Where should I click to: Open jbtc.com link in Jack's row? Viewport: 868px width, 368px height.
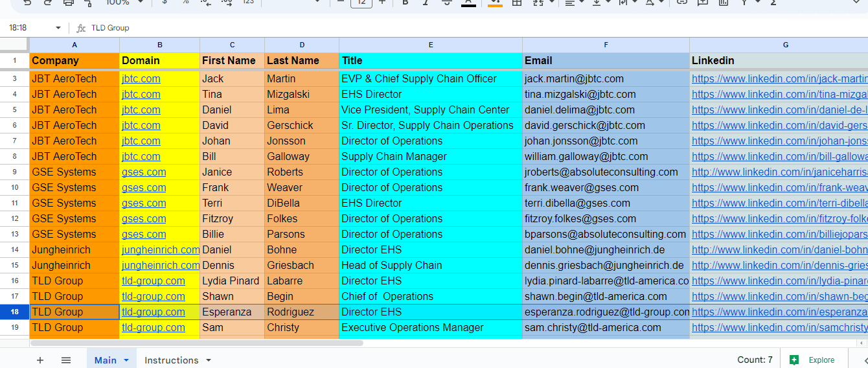pos(141,78)
